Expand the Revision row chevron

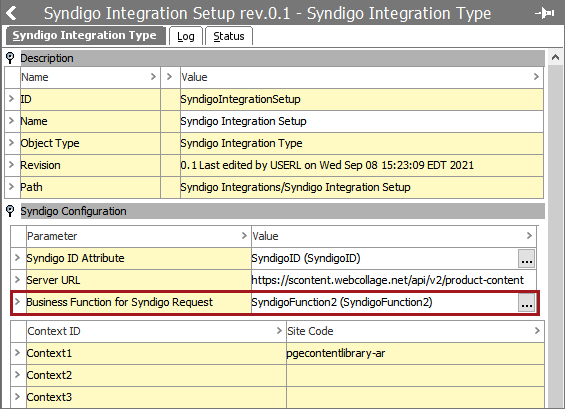(11, 165)
